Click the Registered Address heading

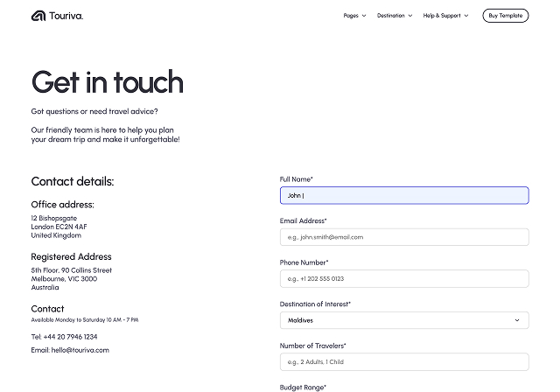point(71,256)
